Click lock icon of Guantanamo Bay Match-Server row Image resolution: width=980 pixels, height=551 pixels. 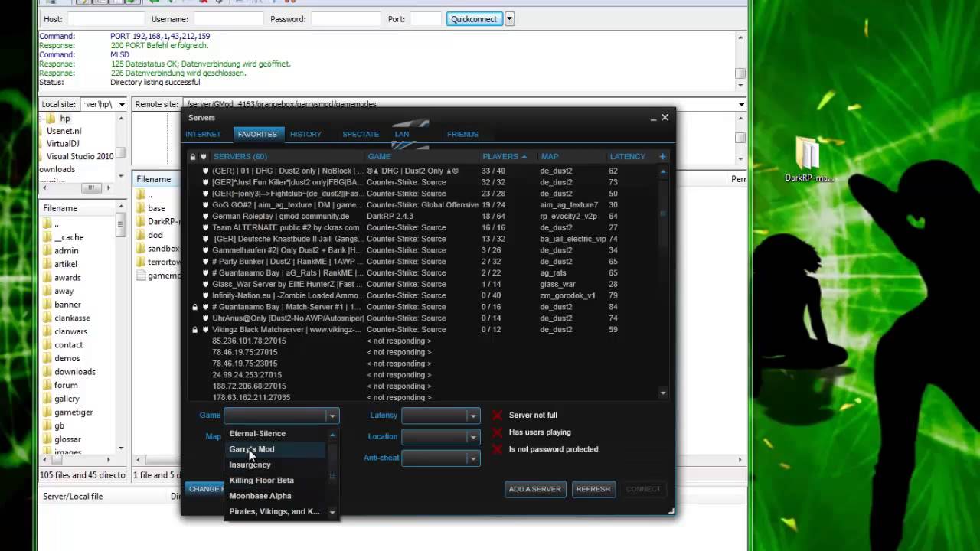pos(194,307)
